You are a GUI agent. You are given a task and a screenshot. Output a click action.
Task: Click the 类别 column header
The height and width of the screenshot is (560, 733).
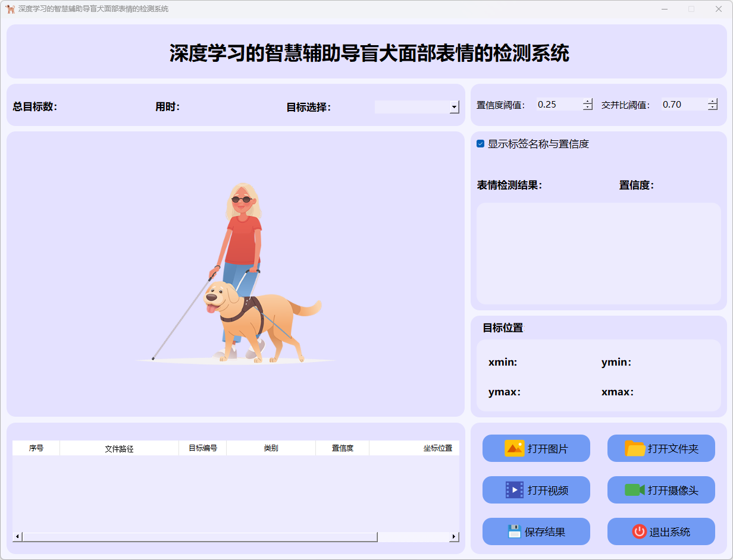pyautogui.click(x=271, y=448)
